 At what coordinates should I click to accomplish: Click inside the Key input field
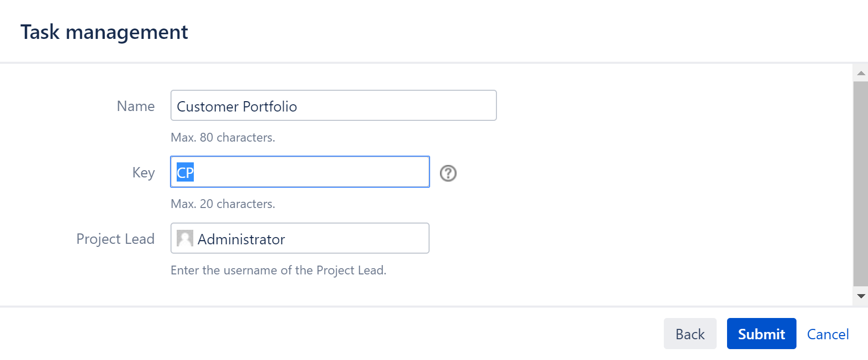311,172
